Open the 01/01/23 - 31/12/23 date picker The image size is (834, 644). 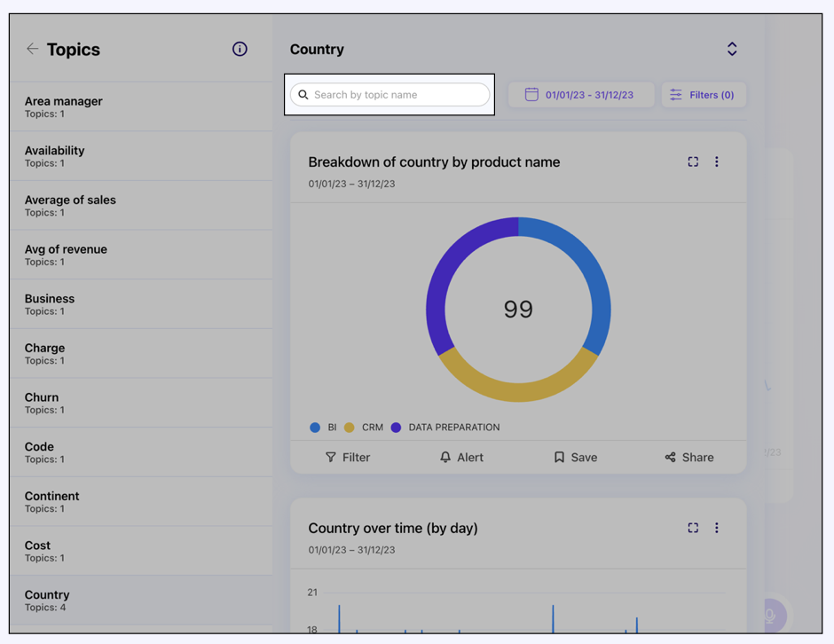click(580, 95)
